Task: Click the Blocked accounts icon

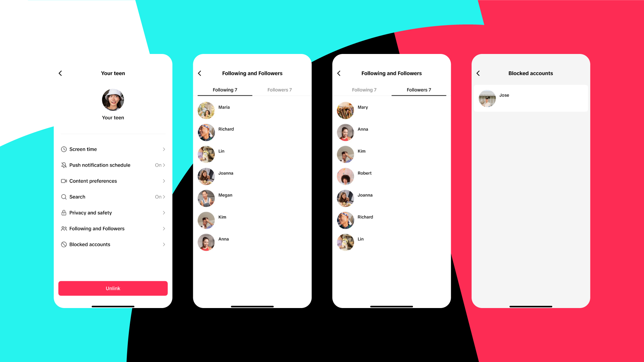Action: coord(63,244)
